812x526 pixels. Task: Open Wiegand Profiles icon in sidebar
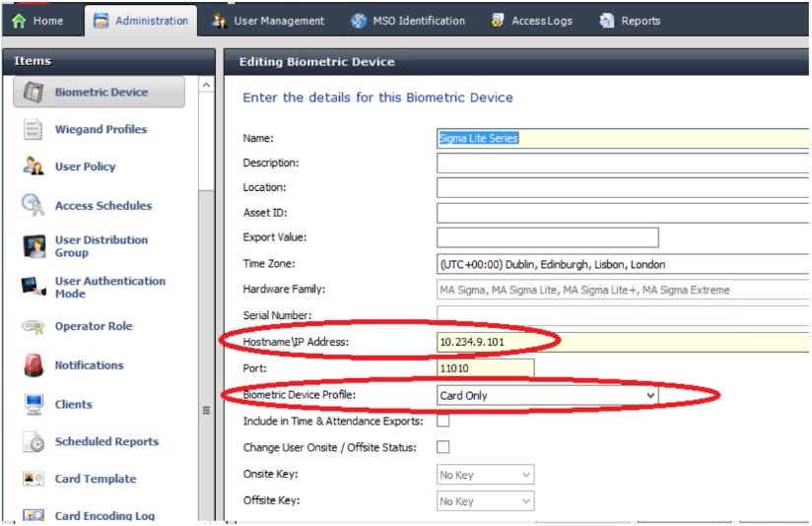(x=34, y=130)
